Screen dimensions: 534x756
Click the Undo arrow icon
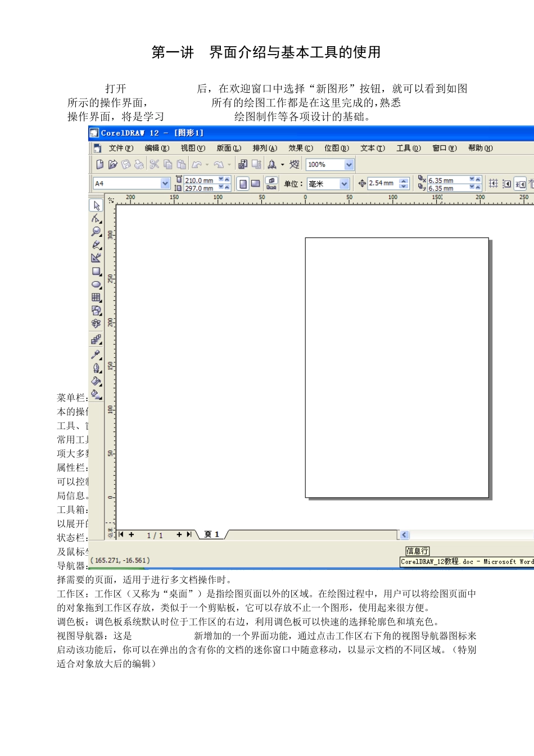196,164
